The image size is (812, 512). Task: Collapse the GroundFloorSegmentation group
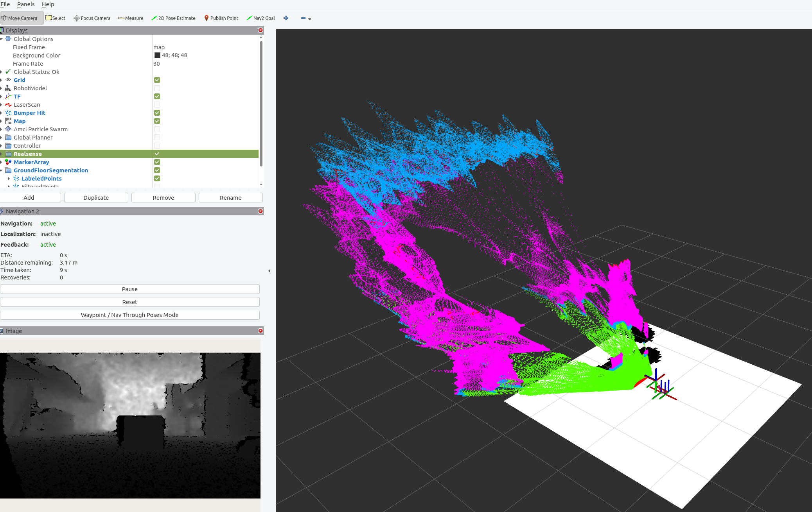(2, 170)
